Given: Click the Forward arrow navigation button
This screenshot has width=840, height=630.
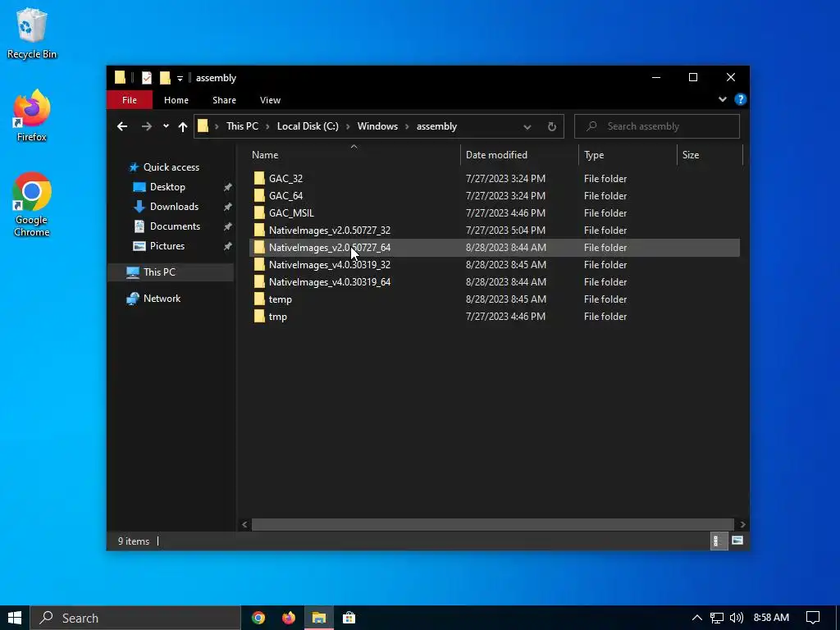Looking at the screenshot, I should pyautogui.click(x=146, y=126).
